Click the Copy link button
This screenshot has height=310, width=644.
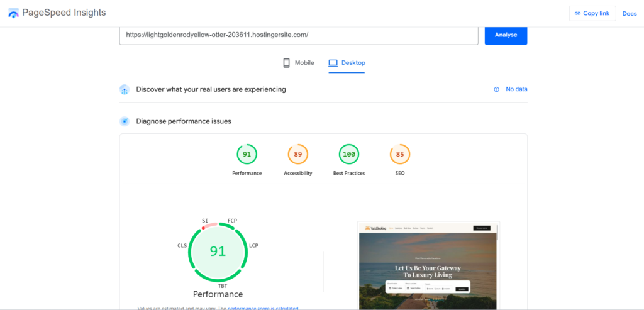tap(592, 14)
